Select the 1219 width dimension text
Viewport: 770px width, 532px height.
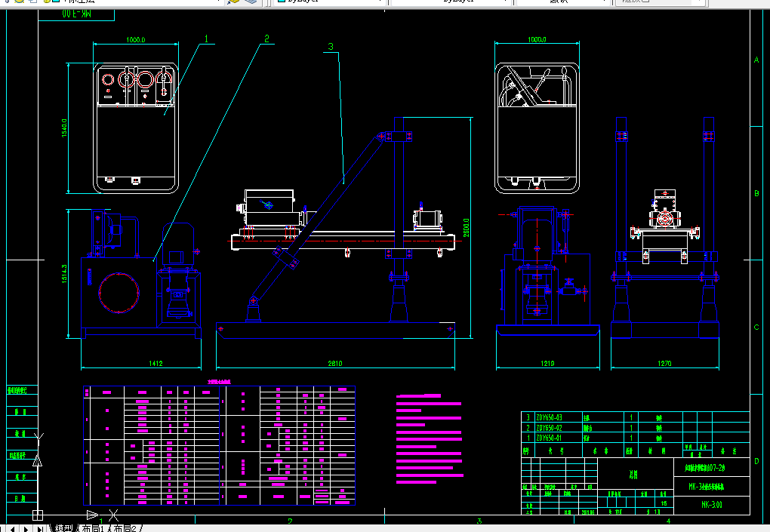[x=547, y=363]
